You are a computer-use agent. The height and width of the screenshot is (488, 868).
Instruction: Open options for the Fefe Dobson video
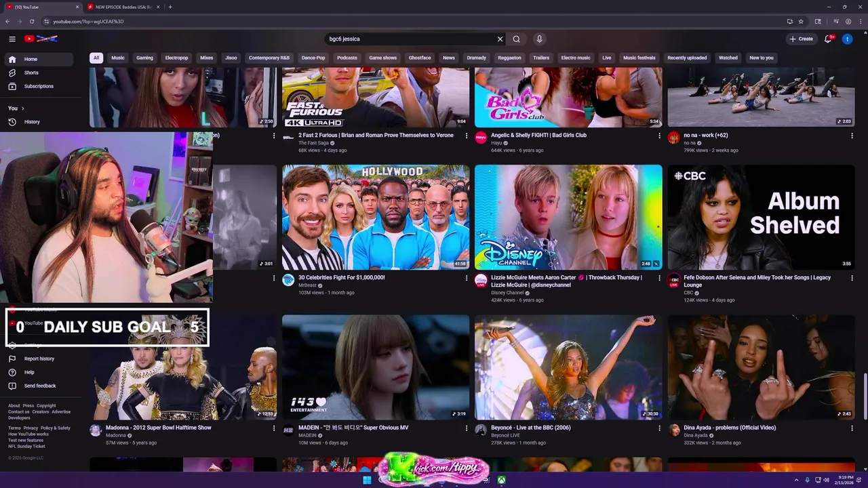point(852,278)
